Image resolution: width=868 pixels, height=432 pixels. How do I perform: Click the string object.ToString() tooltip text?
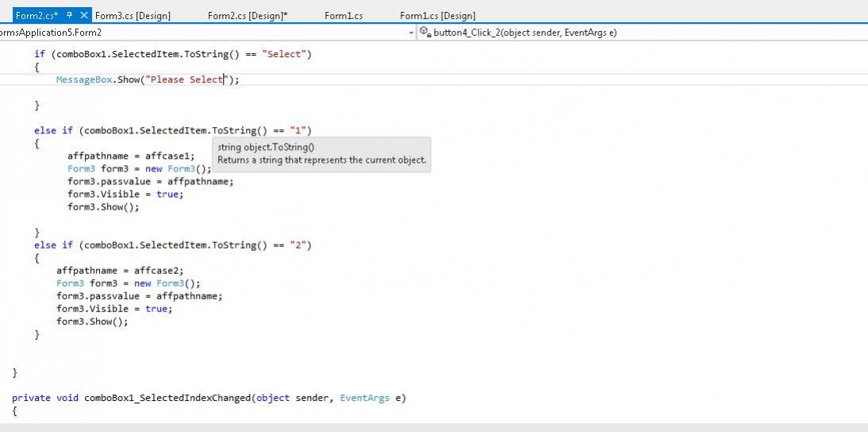(x=266, y=148)
